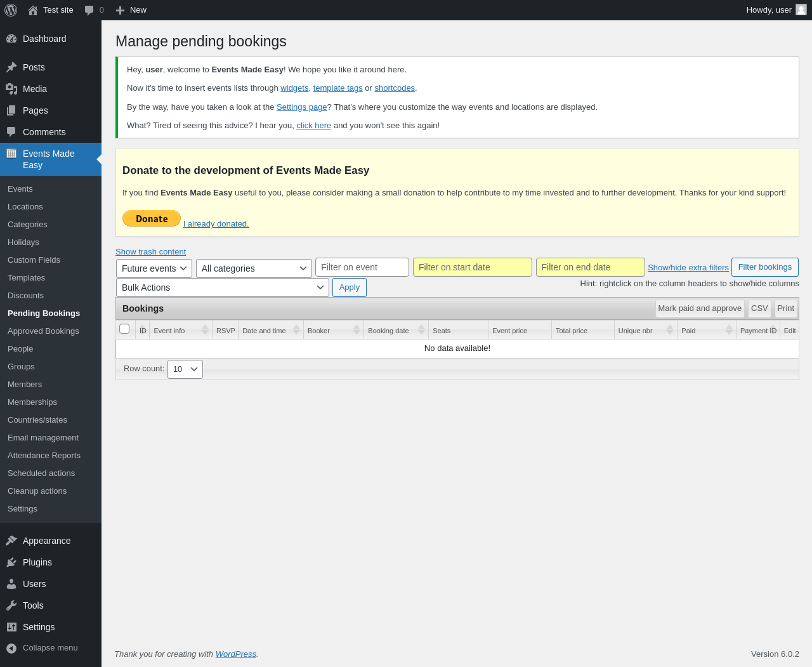Sort by the Event info column
The height and width of the screenshot is (667, 812).
(x=181, y=330)
